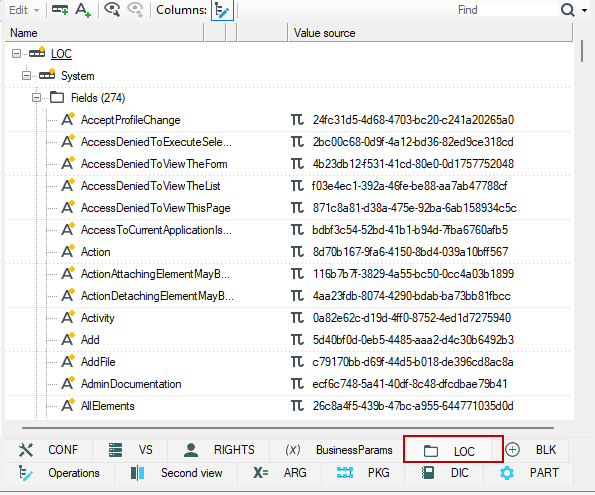Collapse the LOC root node

point(16,54)
